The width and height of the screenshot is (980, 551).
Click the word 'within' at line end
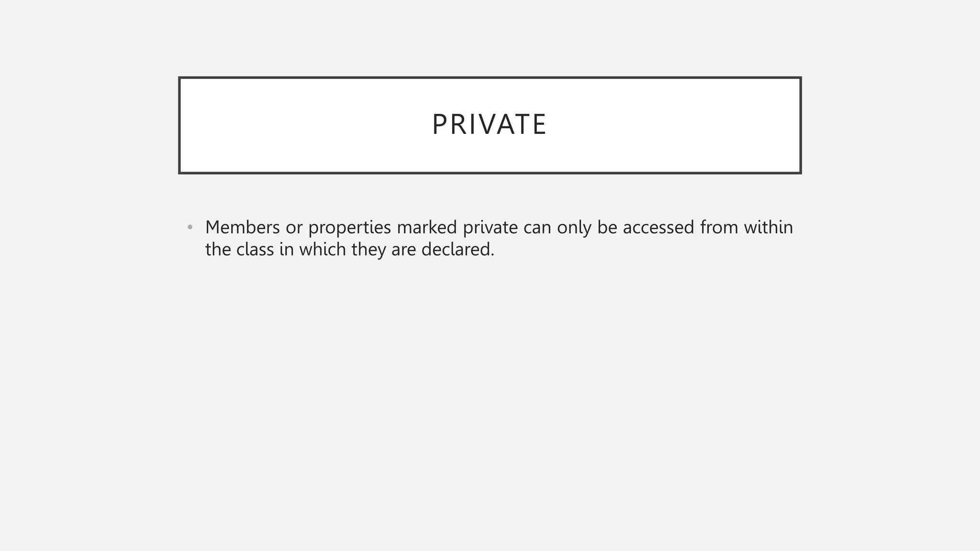point(768,227)
